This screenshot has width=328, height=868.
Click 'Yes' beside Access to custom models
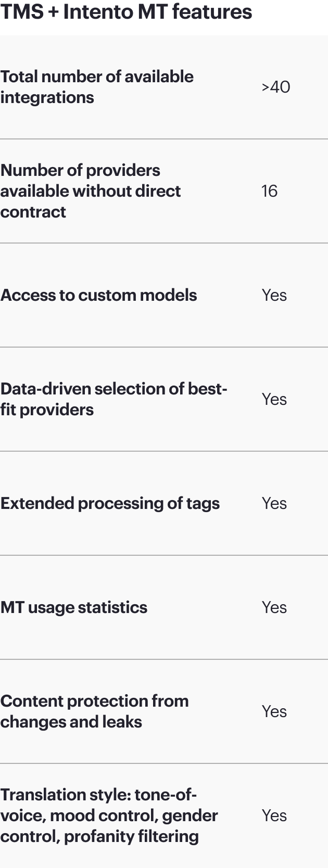[x=274, y=295]
